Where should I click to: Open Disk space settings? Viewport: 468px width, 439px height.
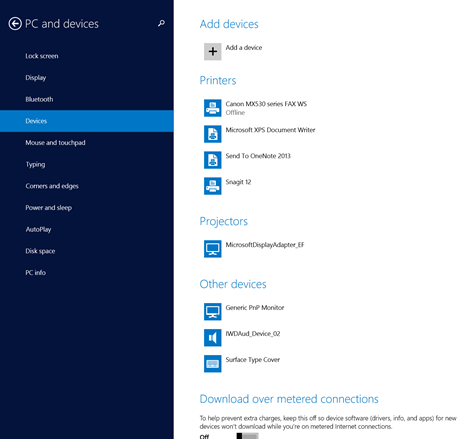pyautogui.click(x=87, y=251)
